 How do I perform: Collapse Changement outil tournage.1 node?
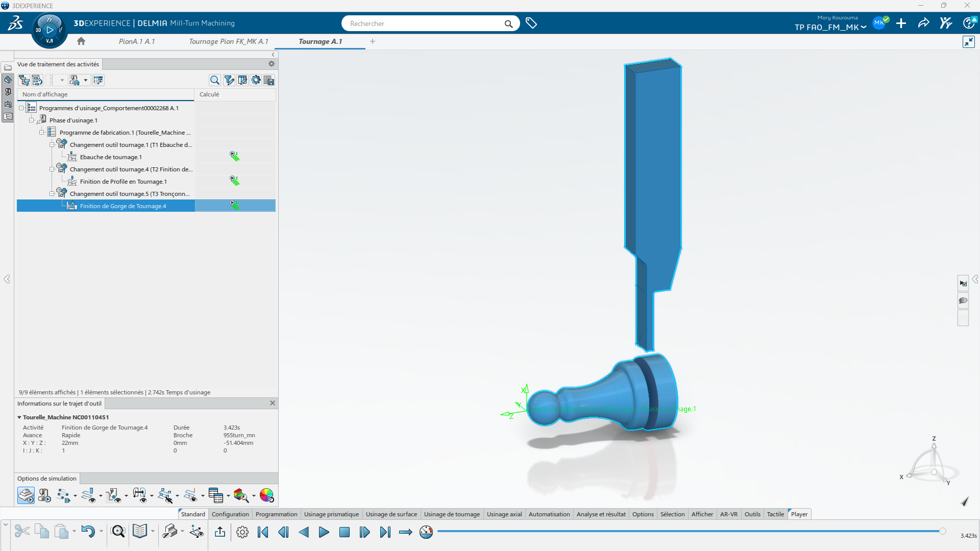[x=52, y=145]
